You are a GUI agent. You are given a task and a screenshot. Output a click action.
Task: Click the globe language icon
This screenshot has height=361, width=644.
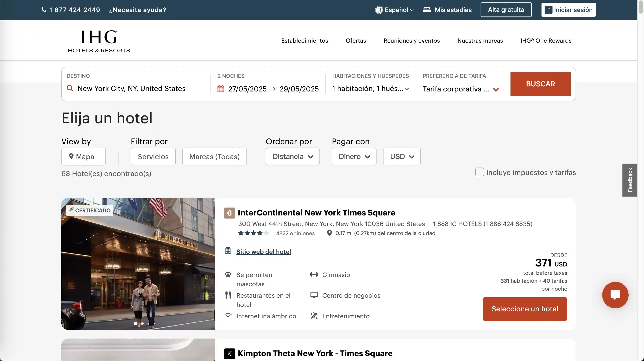[x=379, y=10]
